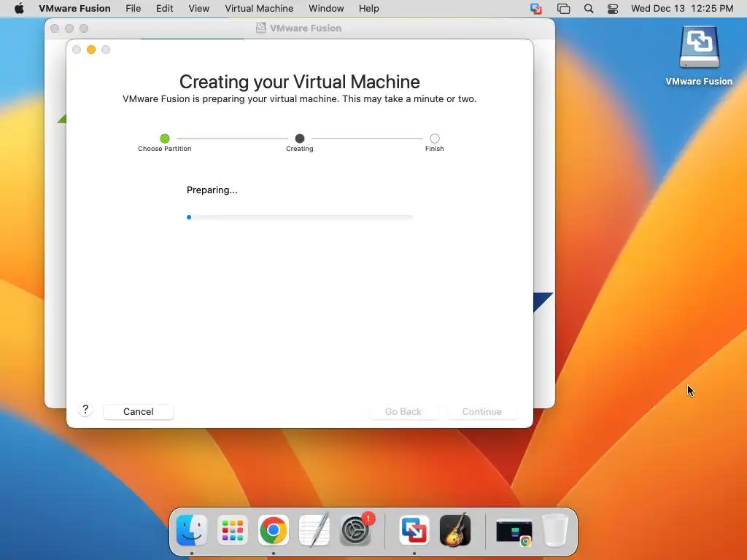
Task: Open Control Center in menu bar
Action: (613, 9)
